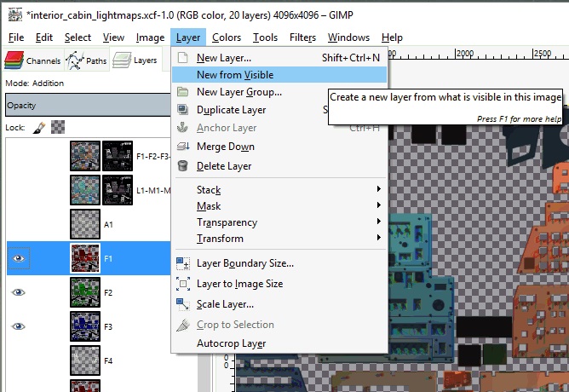
Task: Toggle lock alpha channel checkerboard icon
Action: pos(58,128)
